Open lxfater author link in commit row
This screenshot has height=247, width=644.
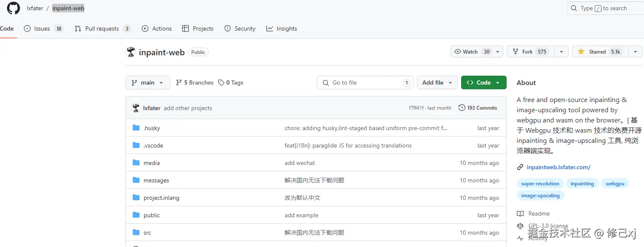pyautogui.click(x=152, y=108)
